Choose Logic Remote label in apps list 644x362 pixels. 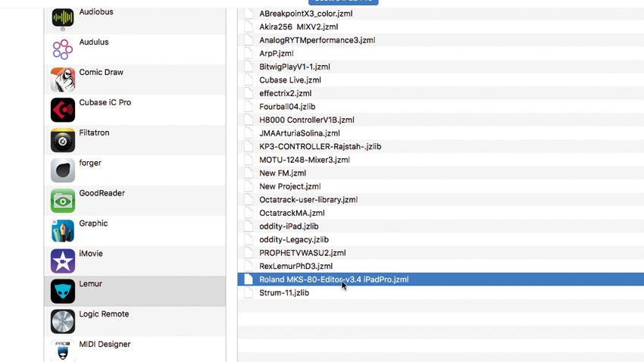click(x=104, y=314)
